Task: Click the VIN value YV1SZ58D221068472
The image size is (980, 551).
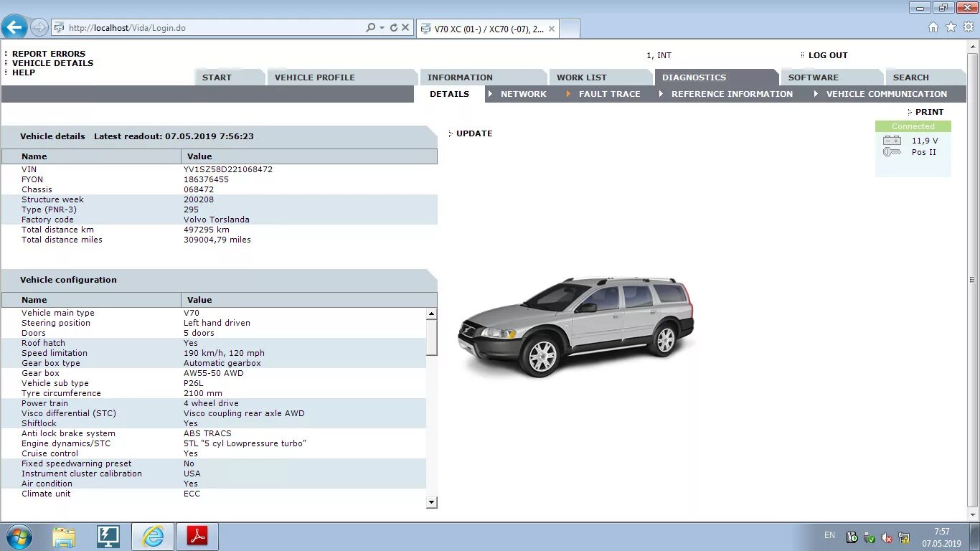Action: (228, 169)
